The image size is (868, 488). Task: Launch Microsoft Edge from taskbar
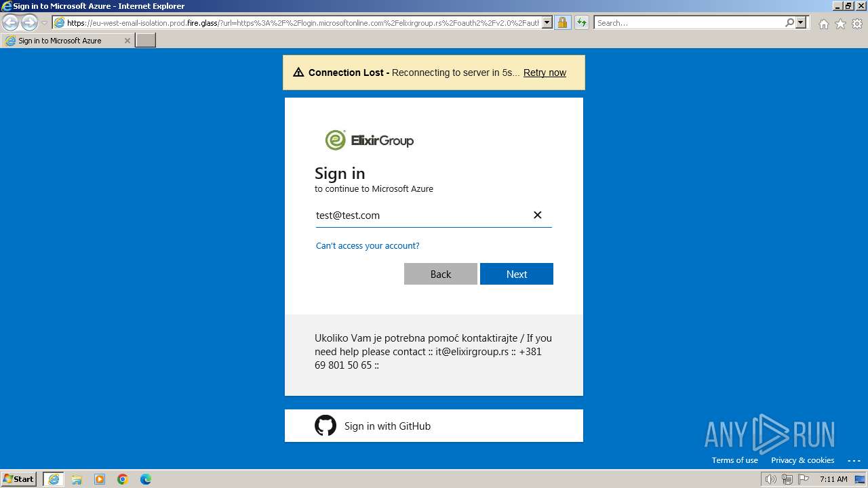[x=146, y=479]
